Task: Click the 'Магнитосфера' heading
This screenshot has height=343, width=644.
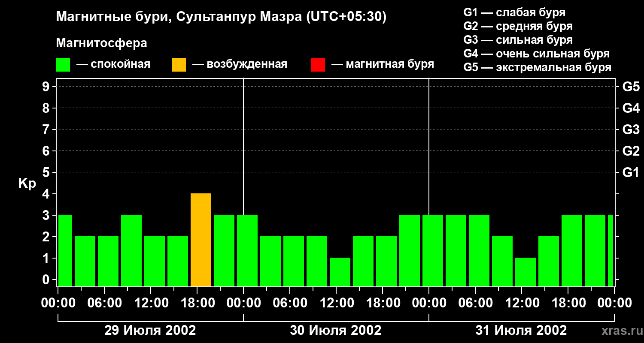Action: click(102, 43)
